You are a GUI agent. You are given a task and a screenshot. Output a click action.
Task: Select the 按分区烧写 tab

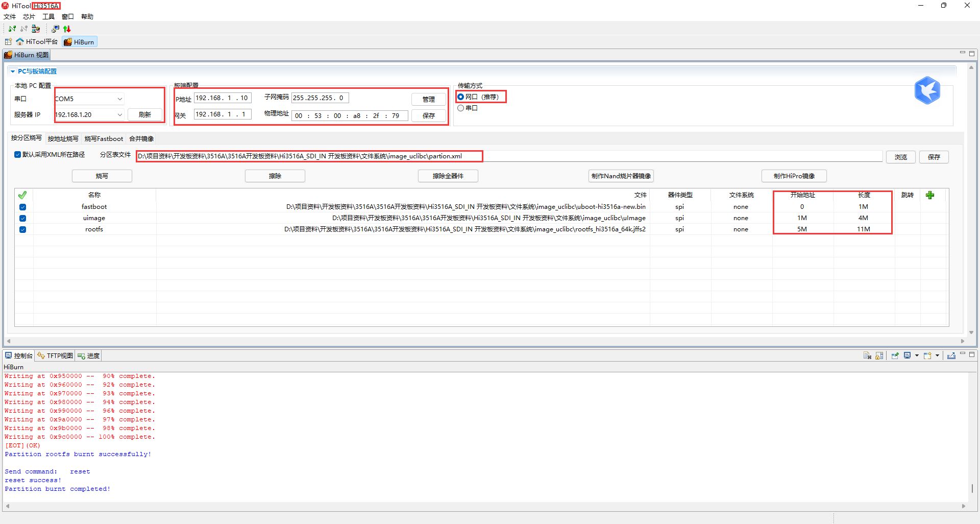[x=27, y=138]
